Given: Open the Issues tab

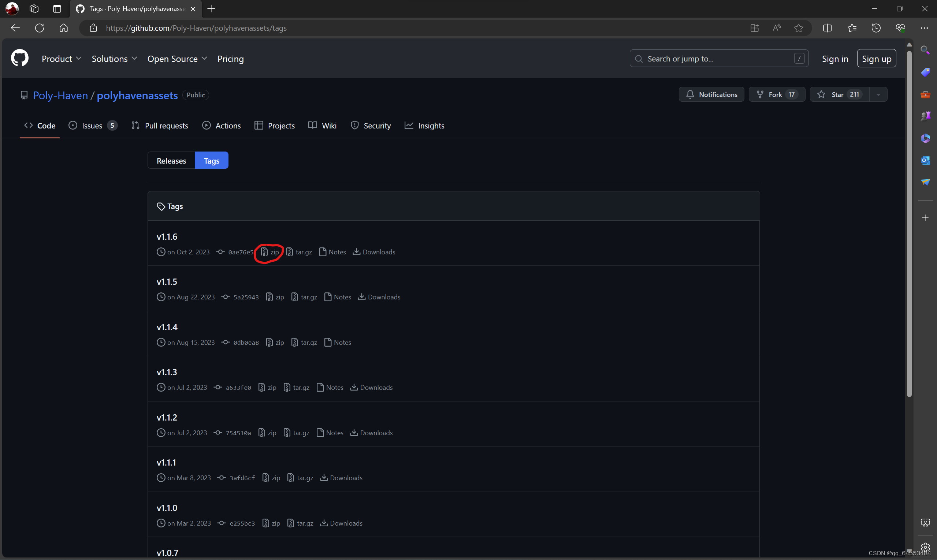Looking at the screenshot, I should coord(93,126).
